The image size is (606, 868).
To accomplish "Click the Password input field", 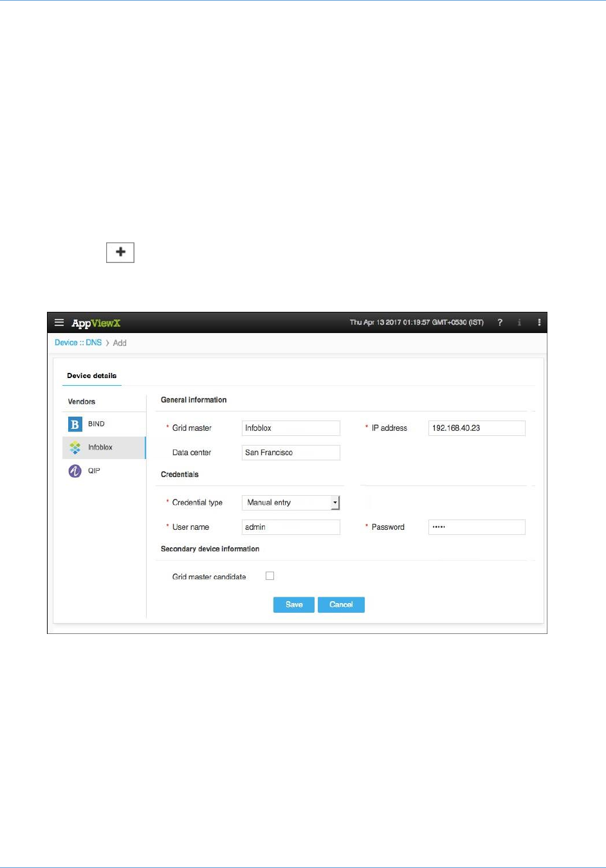I will coord(477,527).
